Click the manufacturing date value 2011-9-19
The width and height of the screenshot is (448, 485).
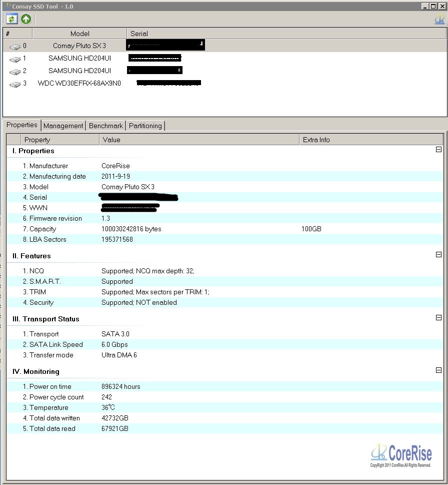[115, 176]
